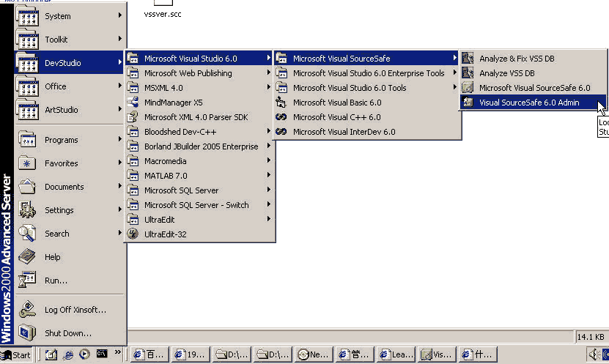
Task: Click the Visual C++ 6.0 infinity icon
Action: (281, 117)
